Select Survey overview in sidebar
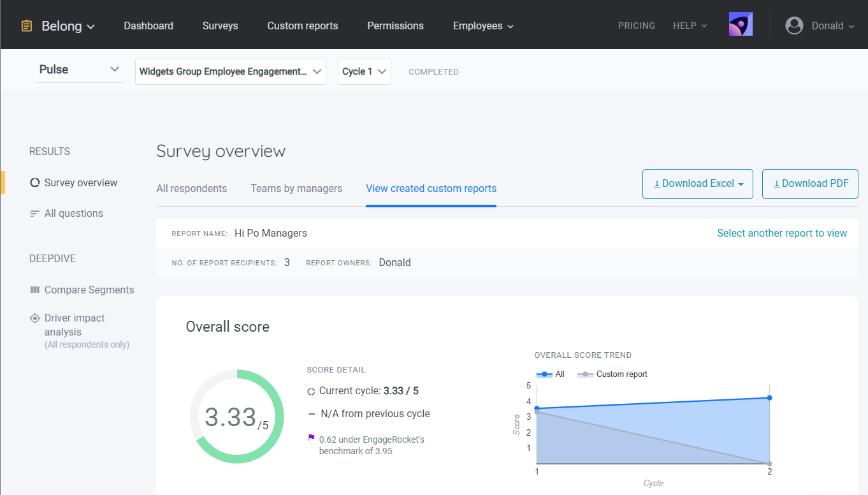Screen dimensions: 868x495 81,182
